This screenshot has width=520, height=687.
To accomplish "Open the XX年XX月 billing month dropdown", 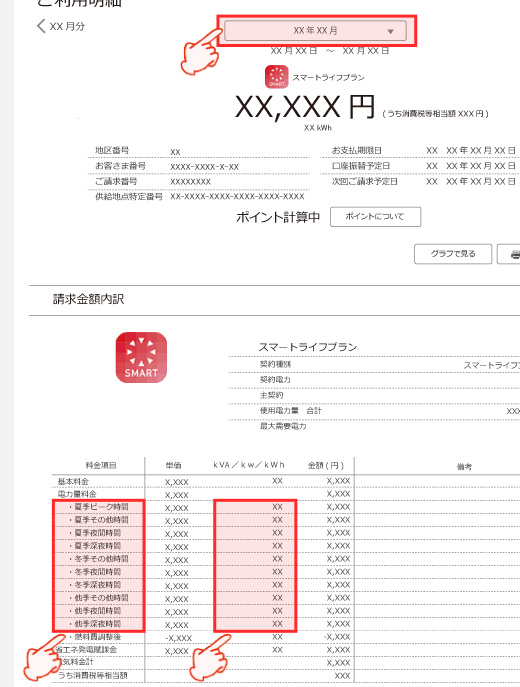I will [315, 31].
